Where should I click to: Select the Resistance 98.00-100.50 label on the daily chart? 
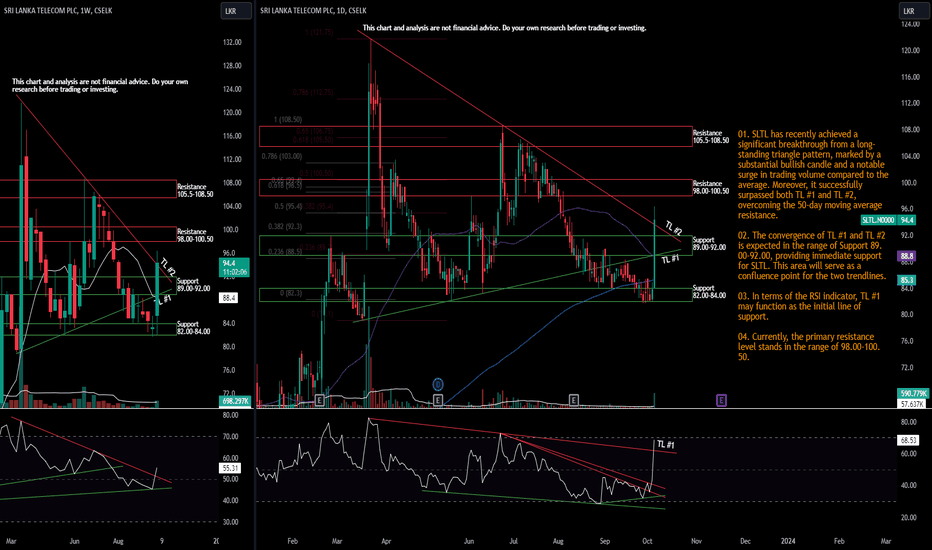(710, 187)
